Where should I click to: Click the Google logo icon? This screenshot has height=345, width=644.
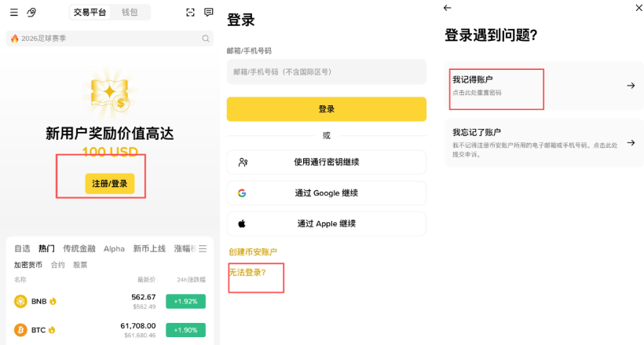[242, 193]
